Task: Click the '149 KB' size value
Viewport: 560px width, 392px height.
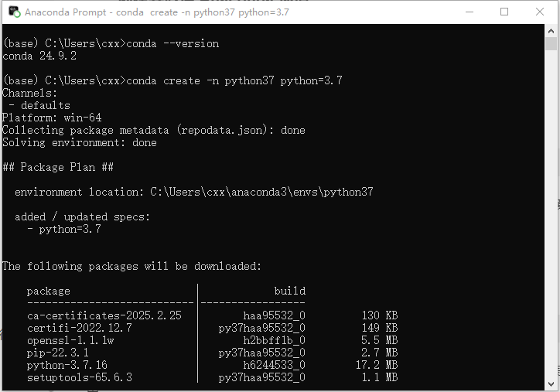Action: [380, 328]
